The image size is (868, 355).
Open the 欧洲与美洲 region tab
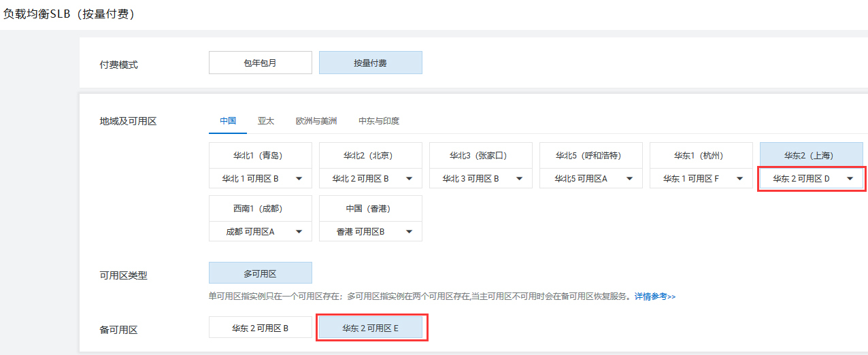coord(316,121)
